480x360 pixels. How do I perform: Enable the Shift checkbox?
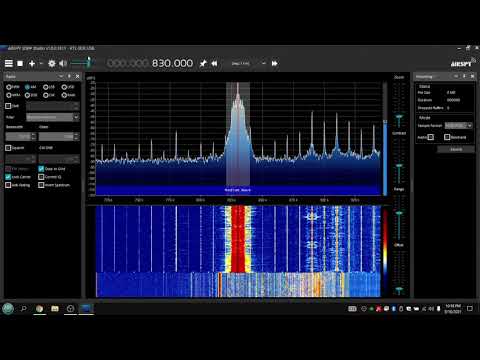tap(8, 106)
